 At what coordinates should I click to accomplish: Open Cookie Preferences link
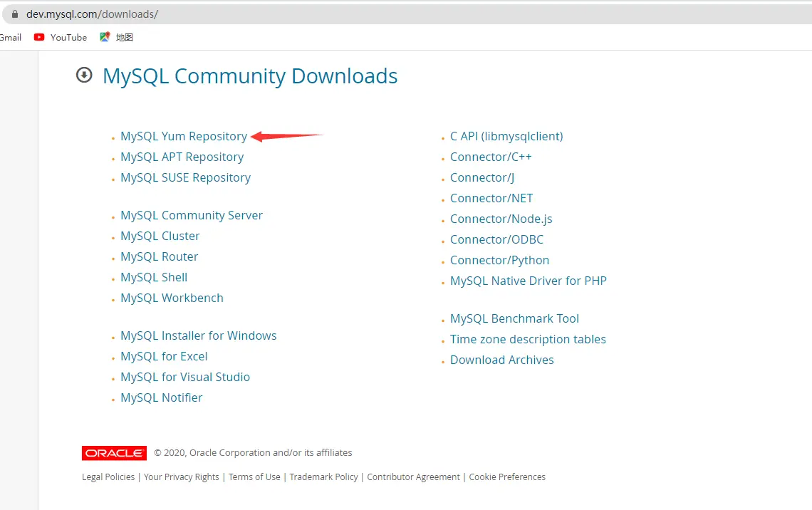coord(507,477)
